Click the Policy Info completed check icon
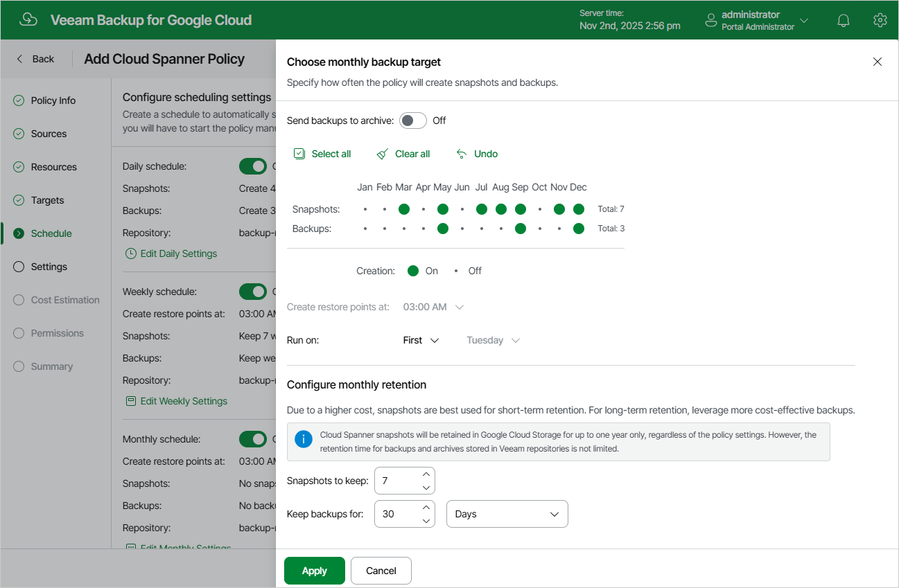 (x=19, y=100)
